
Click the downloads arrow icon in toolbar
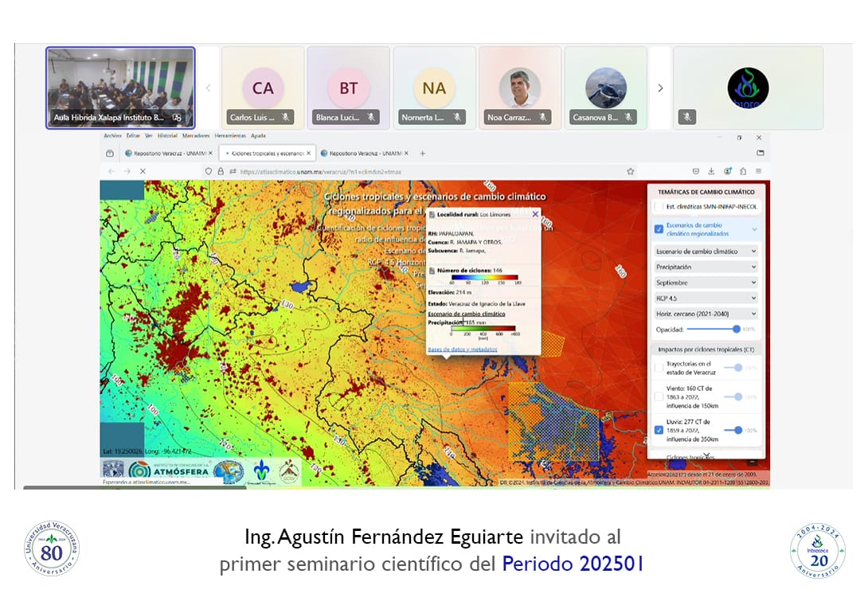[711, 171]
